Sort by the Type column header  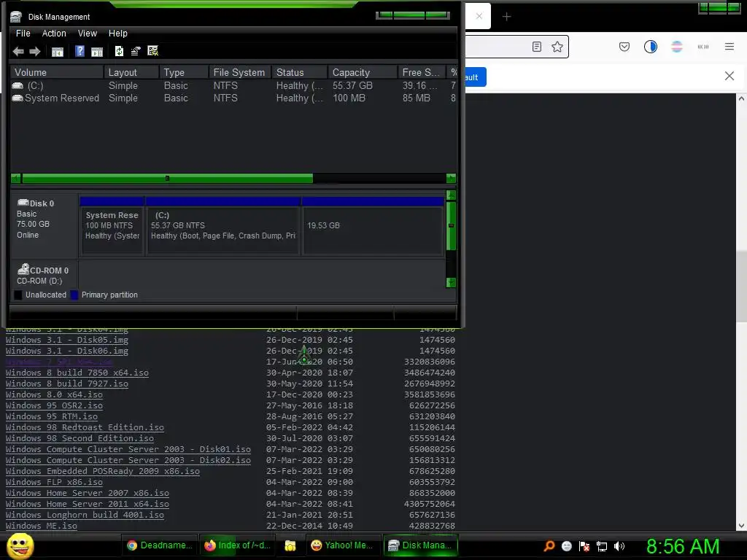(184, 72)
